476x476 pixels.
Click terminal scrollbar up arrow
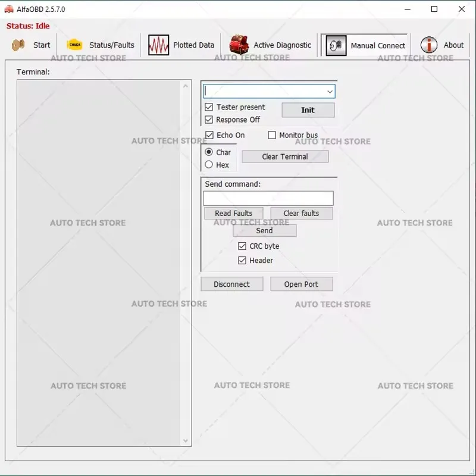point(186,86)
